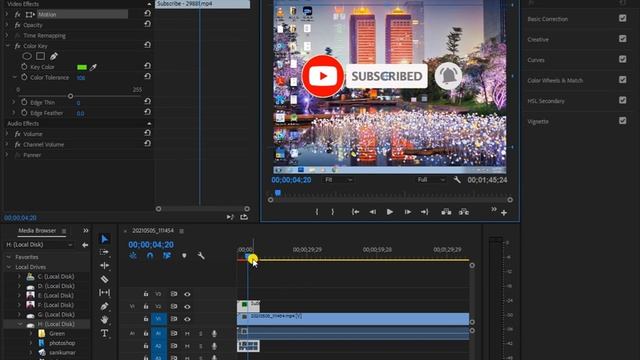Select the Type tool

[x=104, y=333]
